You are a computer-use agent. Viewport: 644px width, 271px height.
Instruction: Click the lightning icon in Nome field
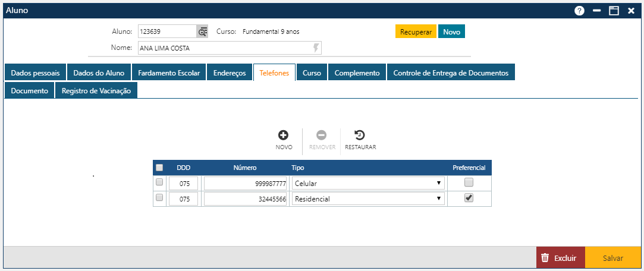click(316, 48)
